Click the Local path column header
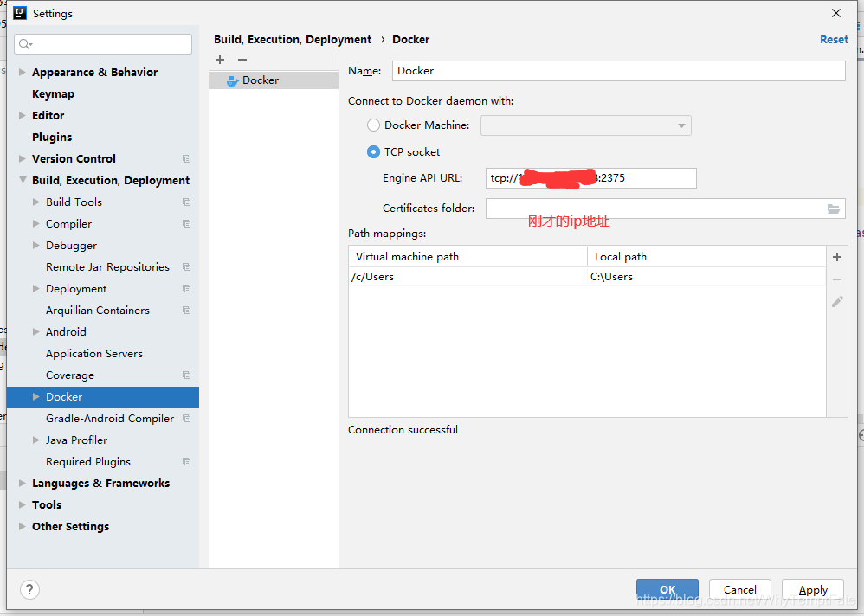Viewport: 864px width, 616px height. click(x=707, y=257)
